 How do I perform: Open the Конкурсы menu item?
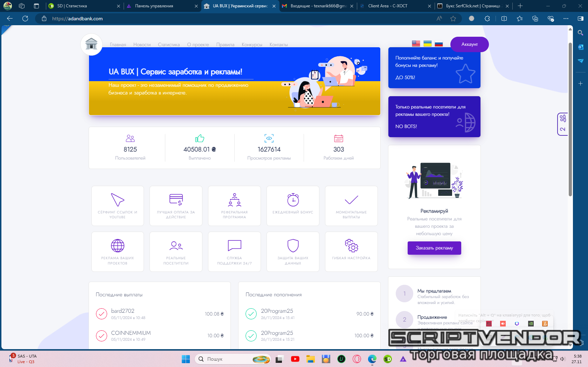coord(252,45)
